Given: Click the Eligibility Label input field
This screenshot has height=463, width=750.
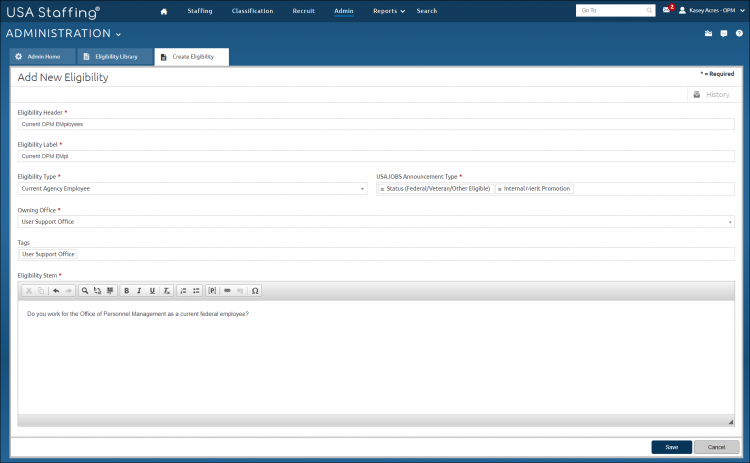Looking at the screenshot, I should 376,156.
